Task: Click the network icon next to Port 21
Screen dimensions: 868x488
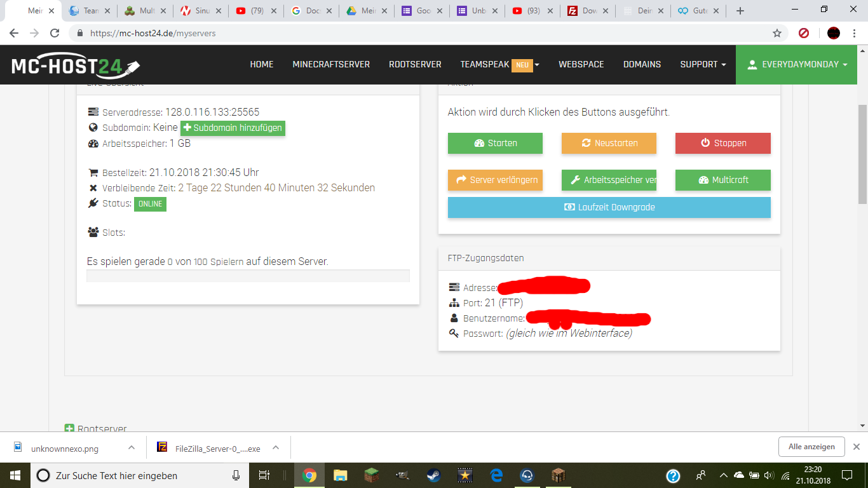Action: (453, 302)
